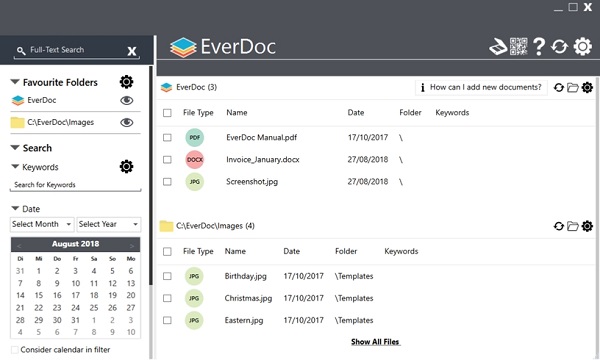Click the Full-Text Search field

tap(72, 50)
